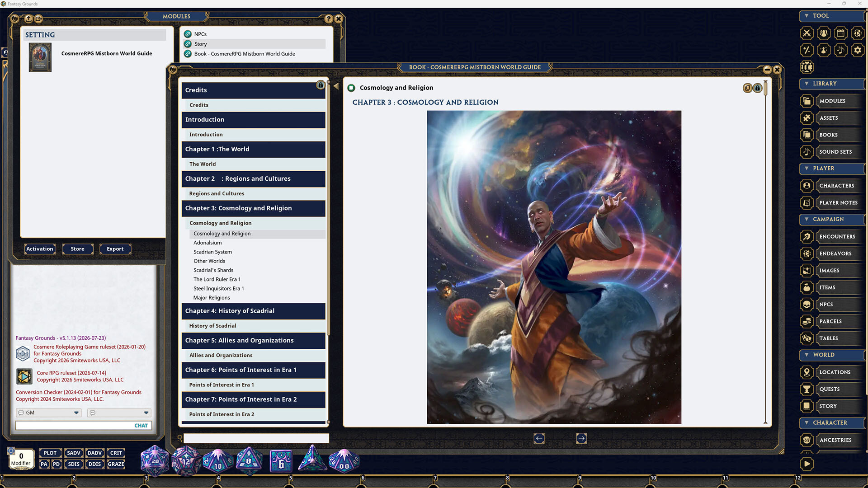The image size is (868, 488).
Task: Roll the d12 die
Action: tap(186, 461)
